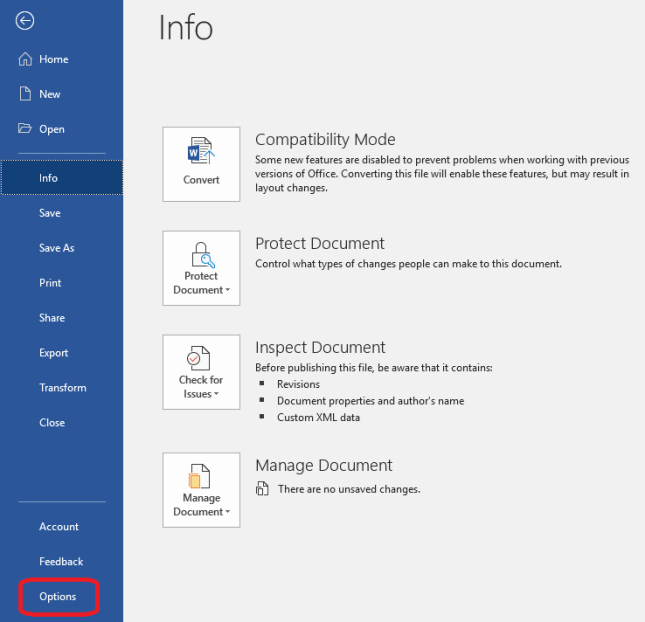Viewport: 645px width, 622px height.
Task: Open the Share page
Action: coord(52,318)
